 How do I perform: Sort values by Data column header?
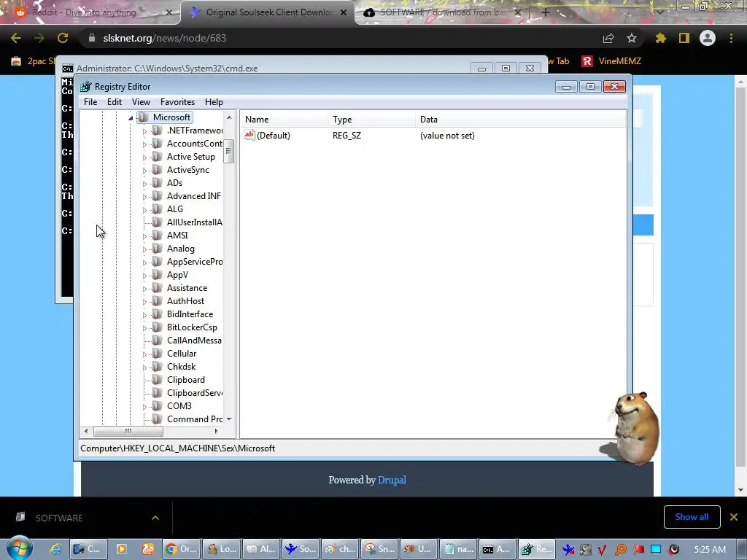[520, 120]
